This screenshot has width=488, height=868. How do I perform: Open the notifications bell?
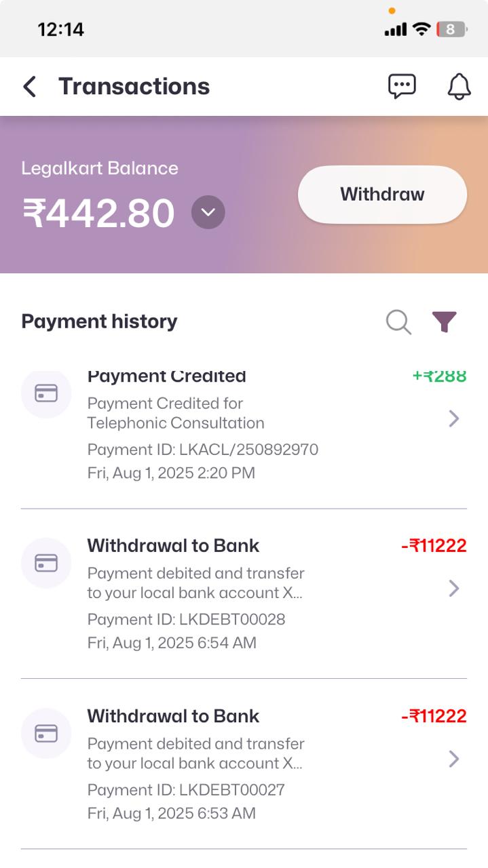click(x=459, y=86)
